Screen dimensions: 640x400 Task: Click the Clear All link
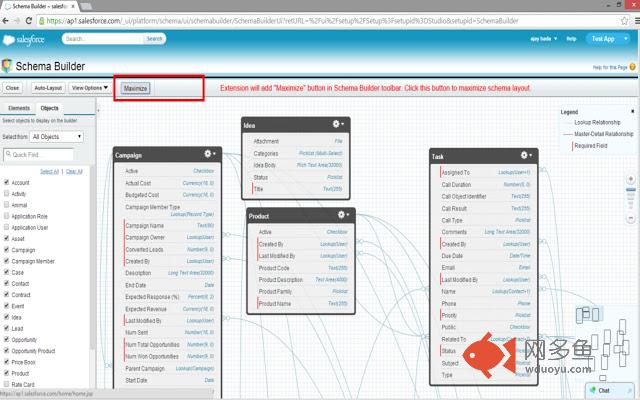click(x=74, y=171)
